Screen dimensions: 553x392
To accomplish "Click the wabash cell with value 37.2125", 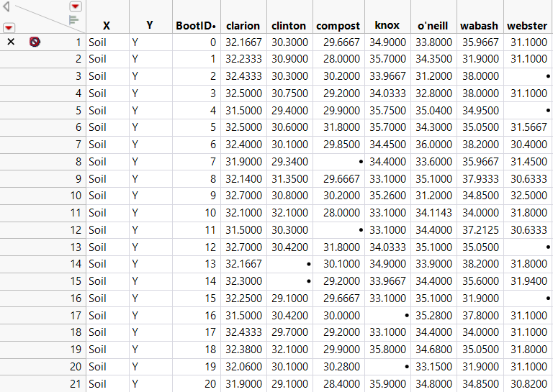I will tap(480, 229).
